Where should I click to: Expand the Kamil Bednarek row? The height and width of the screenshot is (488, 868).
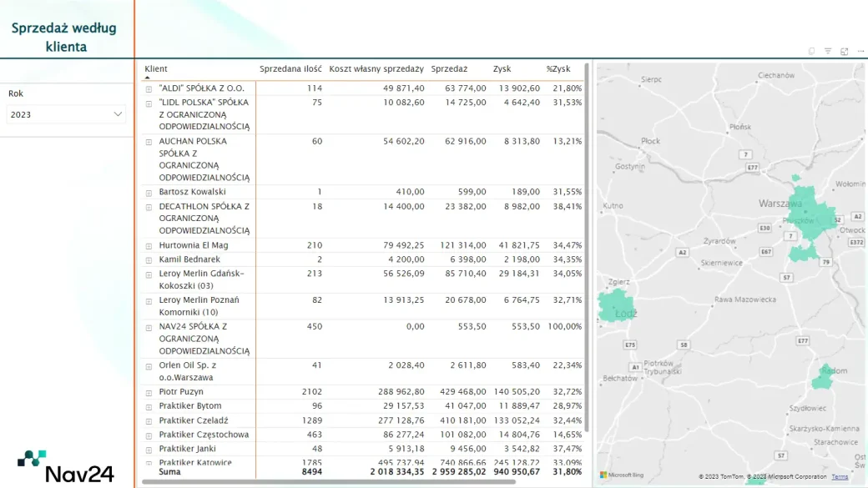(149, 260)
